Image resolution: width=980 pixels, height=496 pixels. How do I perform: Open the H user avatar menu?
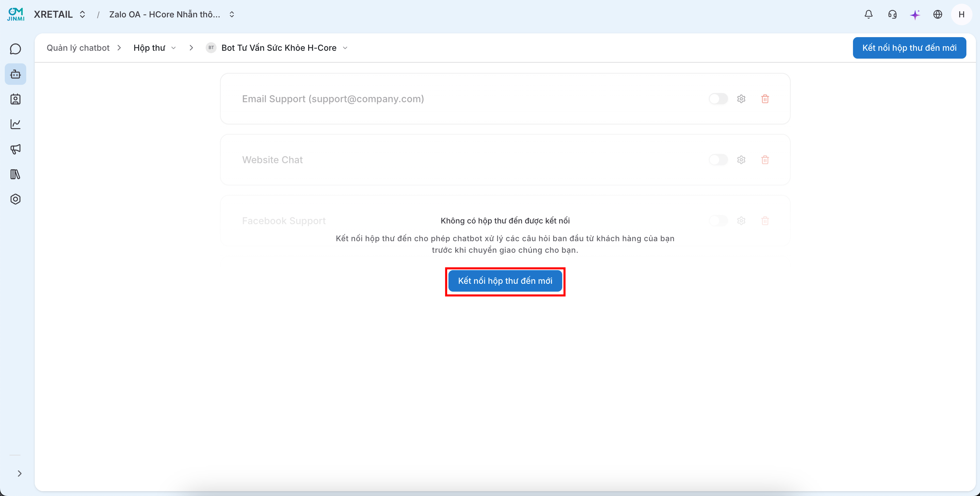tap(961, 14)
